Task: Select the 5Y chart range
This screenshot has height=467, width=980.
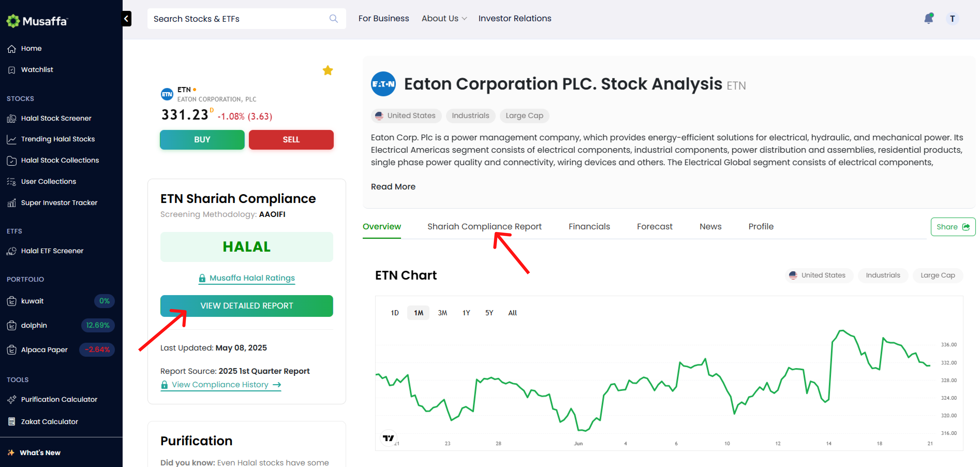Action: click(489, 313)
